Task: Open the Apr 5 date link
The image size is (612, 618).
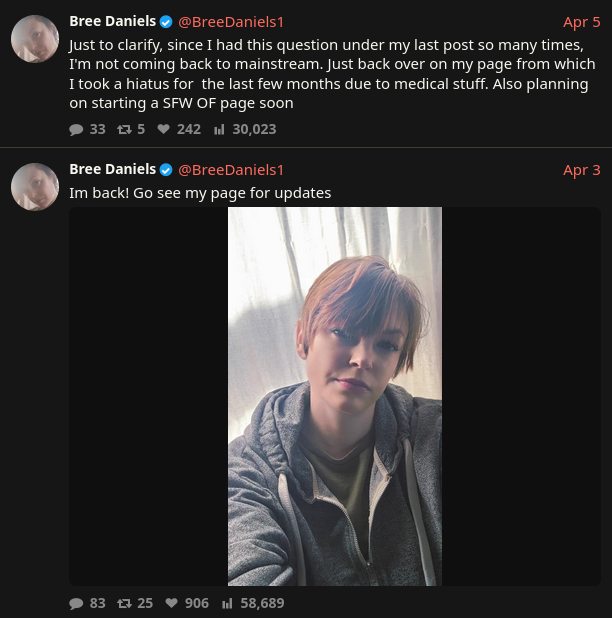Action: point(581,21)
